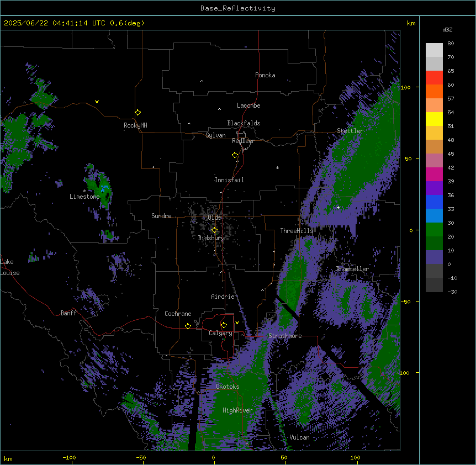This screenshot has width=476, height=465.
Task: Click the HighRiver label
Action: click(x=237, y=410)
